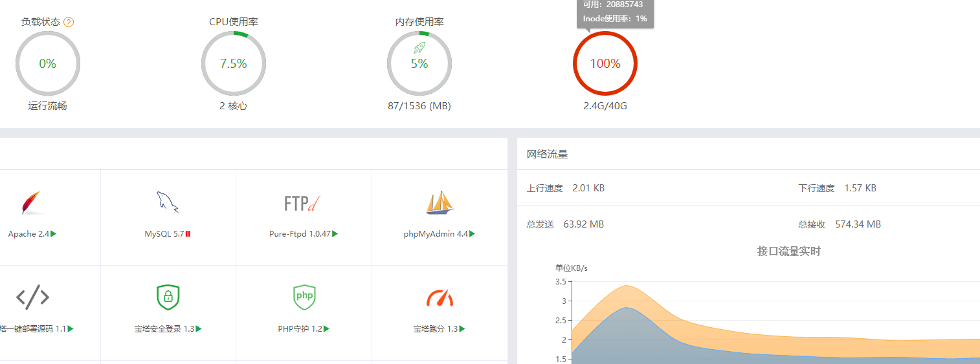Click the phpMyAdmin 4.4 label link
Image resolution: width=980 pixels, height=364 pixels.
pyautogui.click(x=436, y=234)
